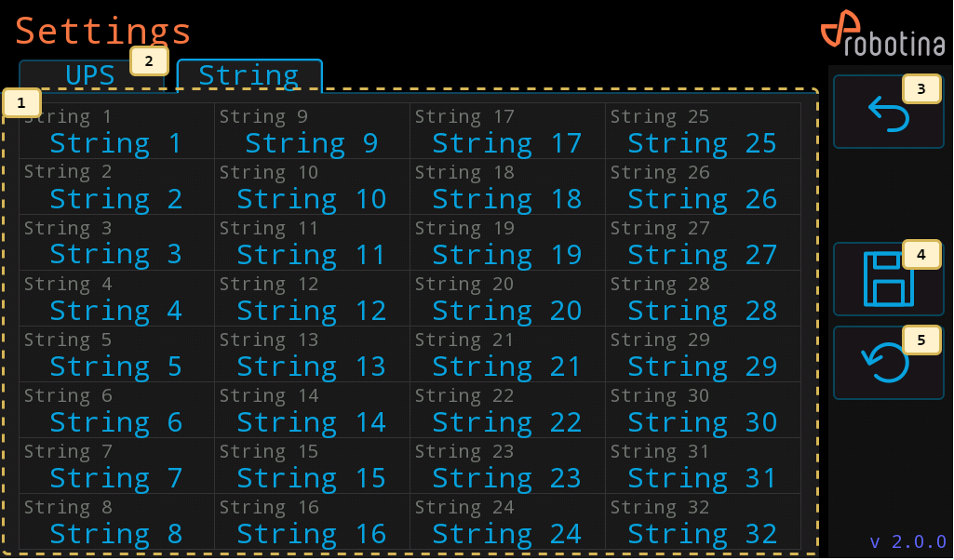This screenshot has width=954, height=560.
Task: Edit the String 5 name field
Action: [x=117, y=354]
